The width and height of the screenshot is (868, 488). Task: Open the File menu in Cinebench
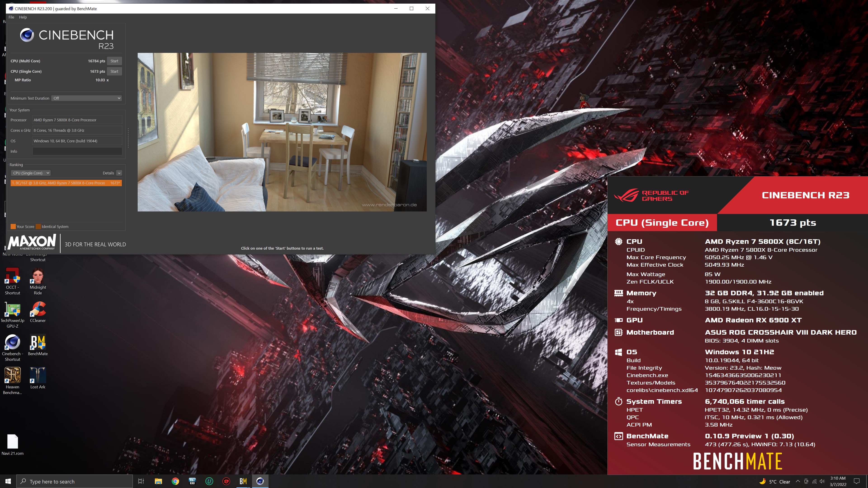click(x=11, y=17)
